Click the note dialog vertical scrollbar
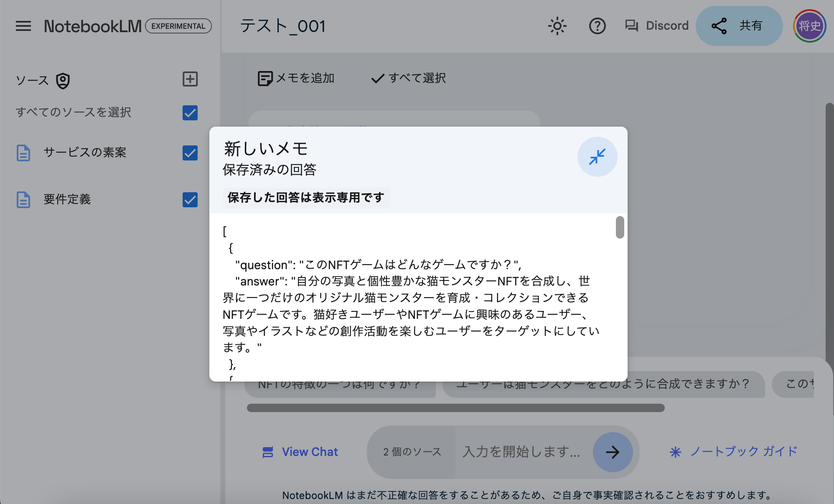 620,227
